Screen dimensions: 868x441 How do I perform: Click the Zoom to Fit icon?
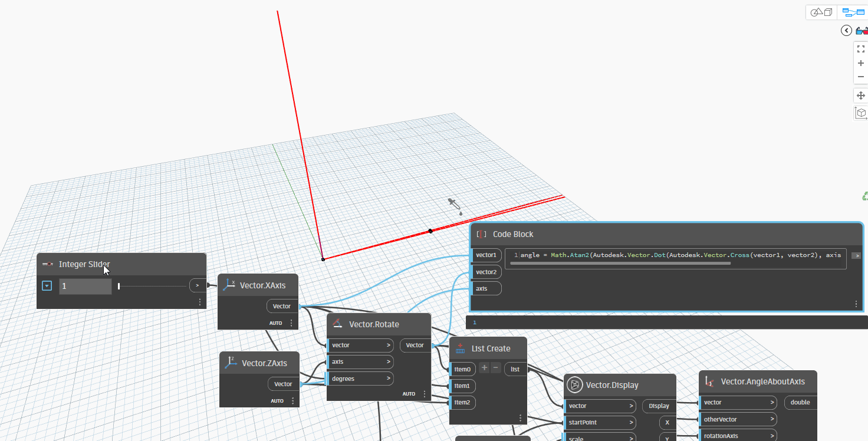860,49
